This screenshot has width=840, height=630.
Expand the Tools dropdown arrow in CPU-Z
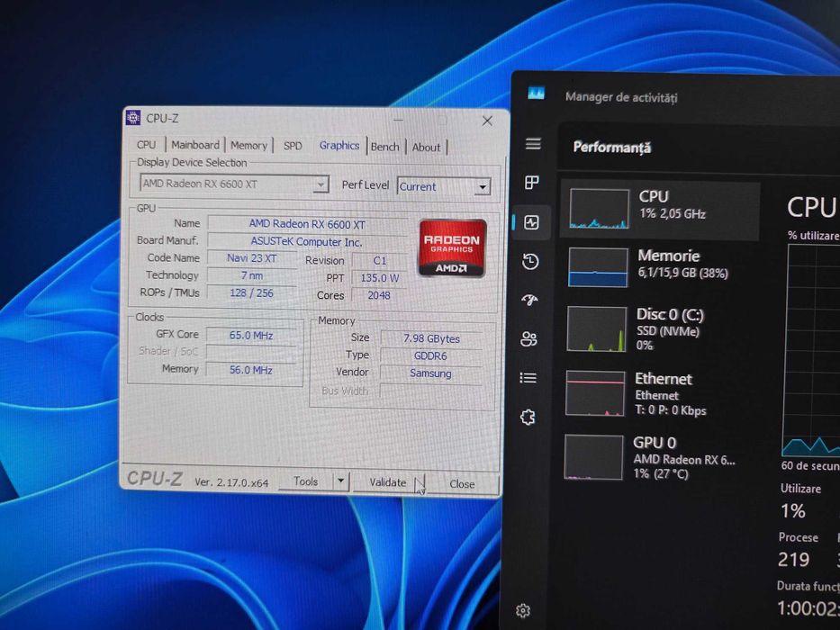[x=340, y=481]
